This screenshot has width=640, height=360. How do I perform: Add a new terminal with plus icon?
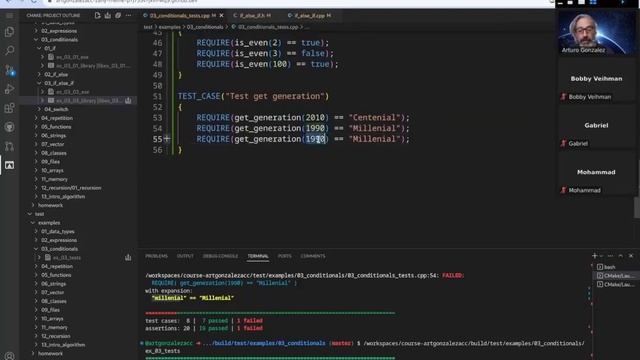594,256
